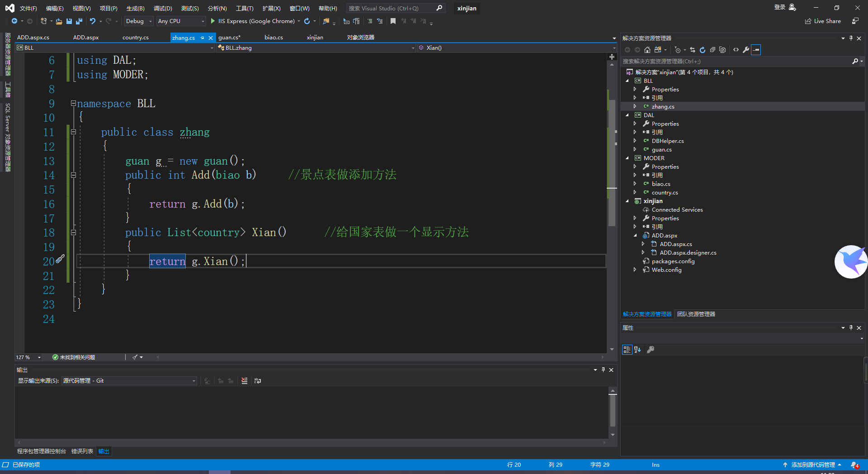
Task: Click the New Project toolbar icon
Action: (43, 21)
